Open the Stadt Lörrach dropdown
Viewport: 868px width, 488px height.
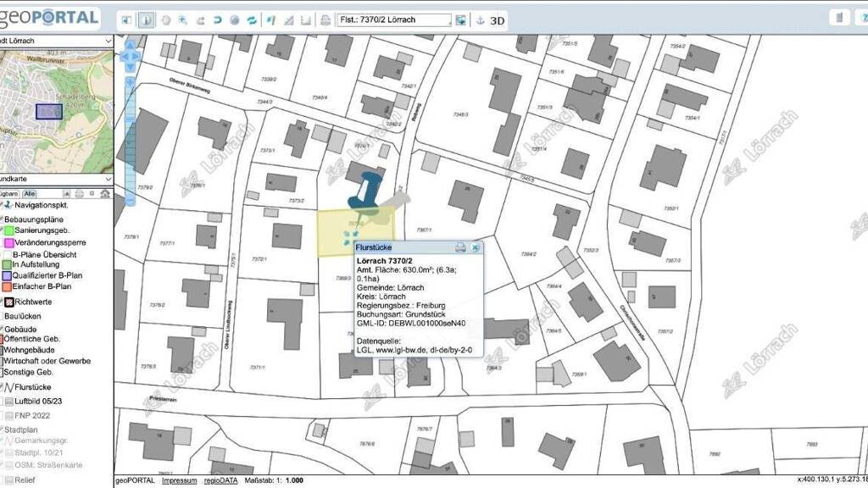coord(56,41)
